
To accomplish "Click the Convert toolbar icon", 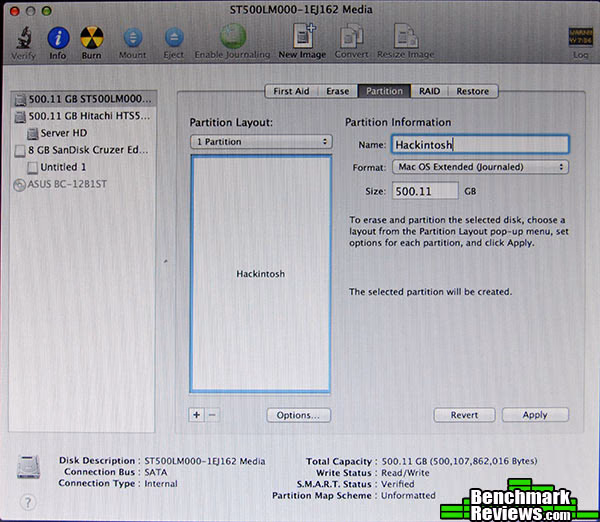I will click(352, 37).
